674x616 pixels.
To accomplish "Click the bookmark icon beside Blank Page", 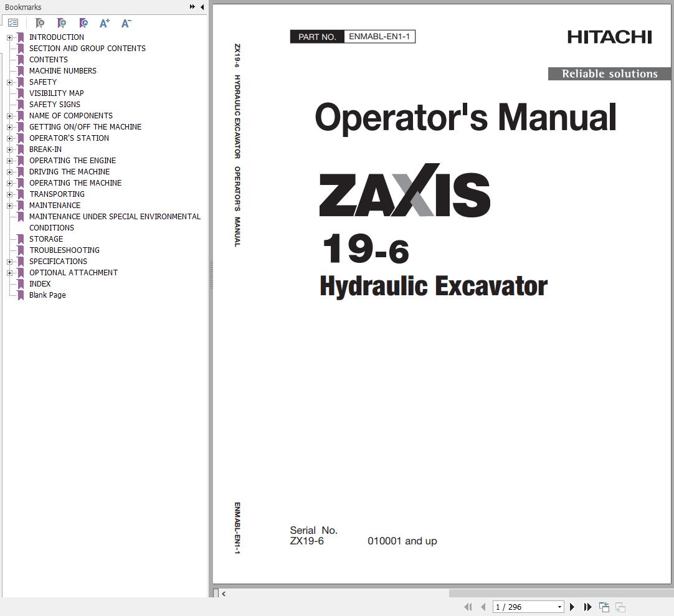I will pyautogui.click(x=20, y=295).
